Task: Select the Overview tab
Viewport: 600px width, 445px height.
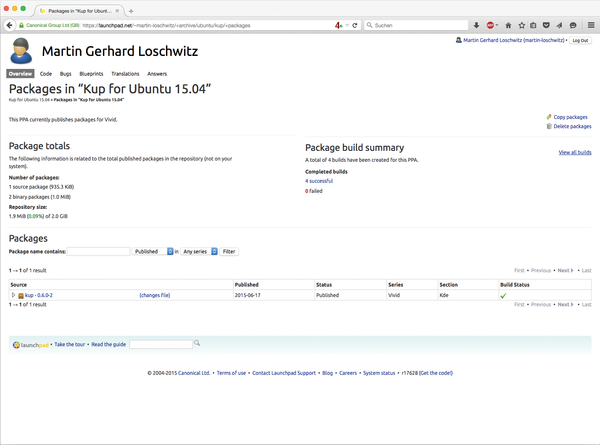Action: pos(20,73)
